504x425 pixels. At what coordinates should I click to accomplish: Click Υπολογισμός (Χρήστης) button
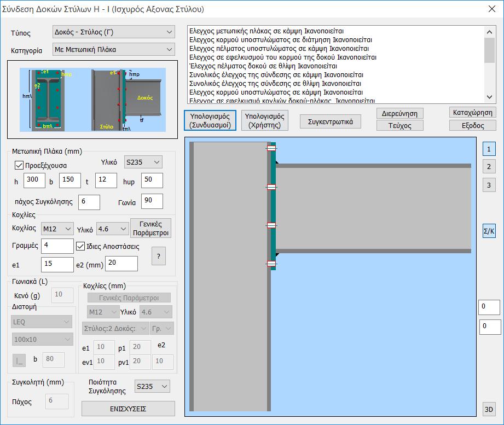coord(264,120)
